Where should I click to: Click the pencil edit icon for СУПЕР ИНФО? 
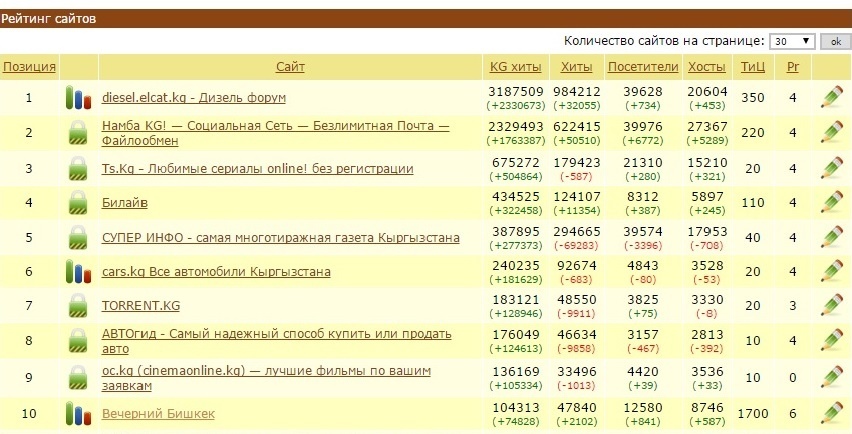click(x=832, y=237)
